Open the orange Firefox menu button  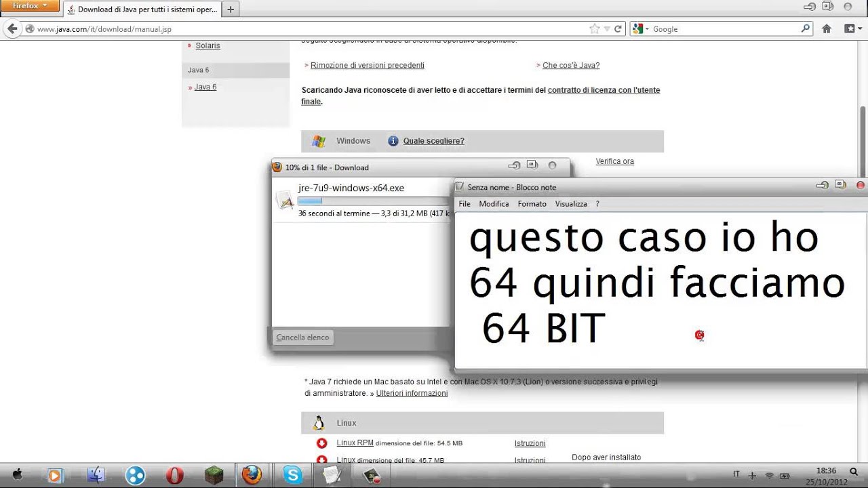coord(31,6)
